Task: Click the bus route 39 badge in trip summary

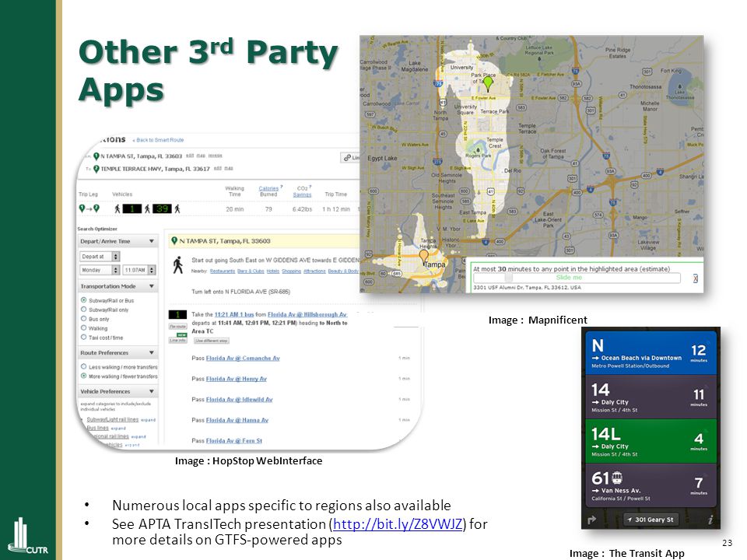Action: click(x=162, y=208)
